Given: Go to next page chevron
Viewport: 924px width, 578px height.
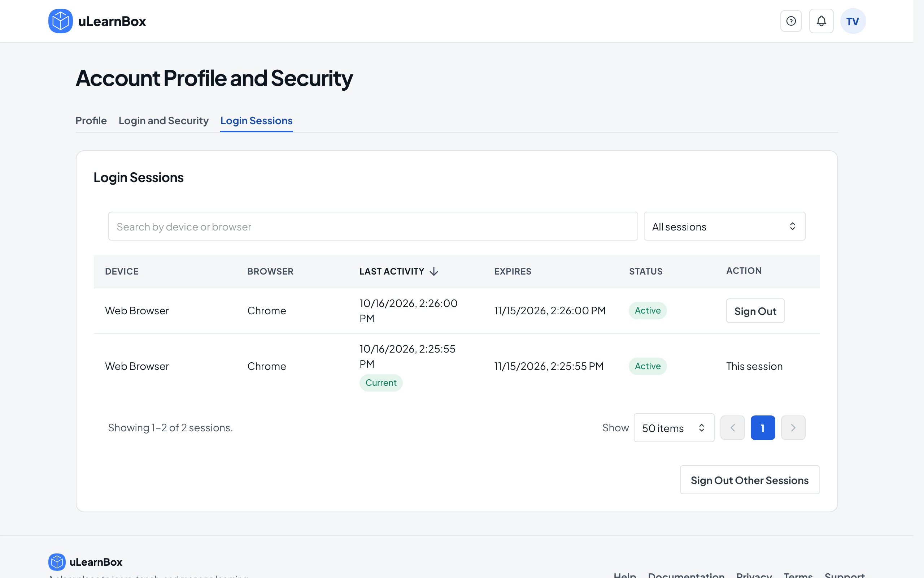Looking at the screenshot, I should (793, 427).
